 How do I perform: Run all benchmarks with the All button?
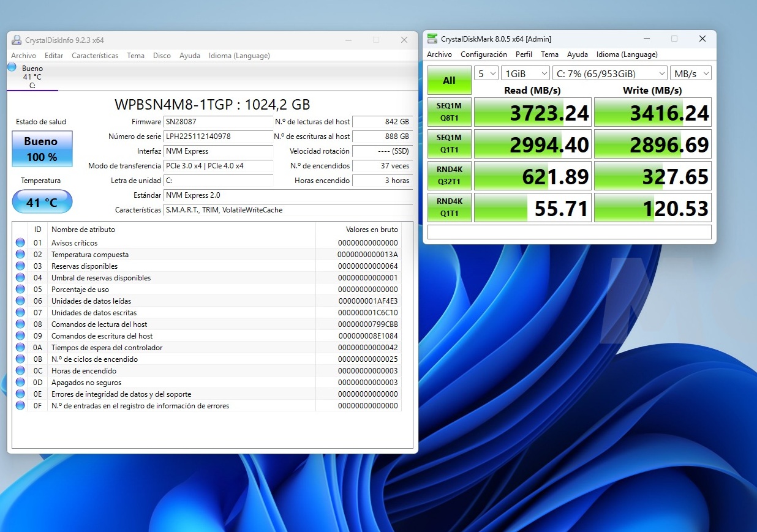click(x=449, y=80)
